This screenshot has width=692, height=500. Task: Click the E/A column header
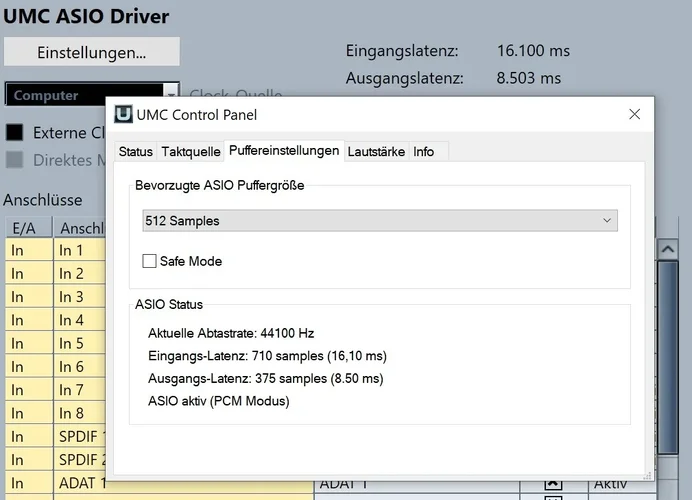point(29,228)
